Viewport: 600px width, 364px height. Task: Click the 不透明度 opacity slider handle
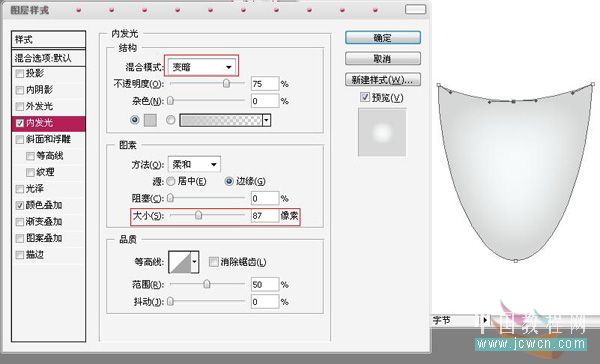(x=227, y=83)
